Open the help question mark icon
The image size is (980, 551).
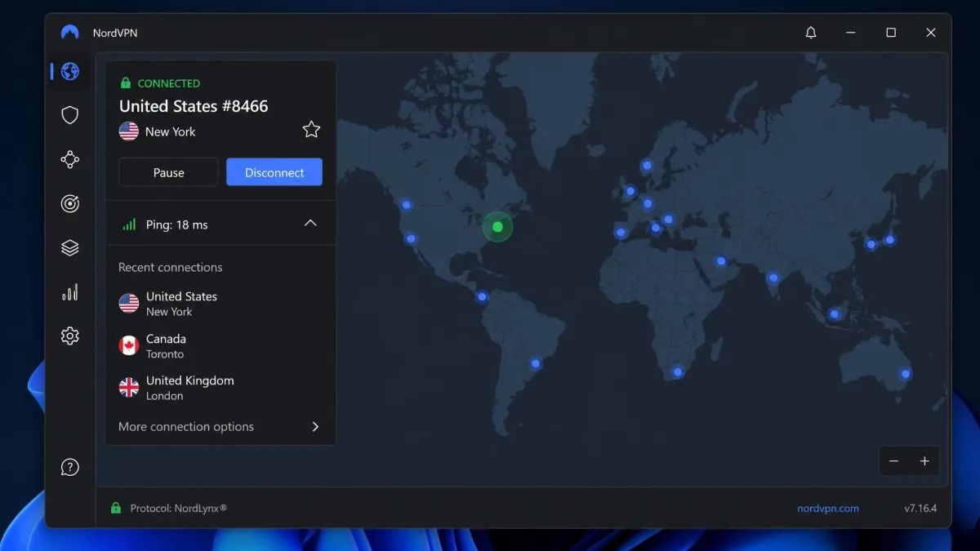tap(70, 468)
